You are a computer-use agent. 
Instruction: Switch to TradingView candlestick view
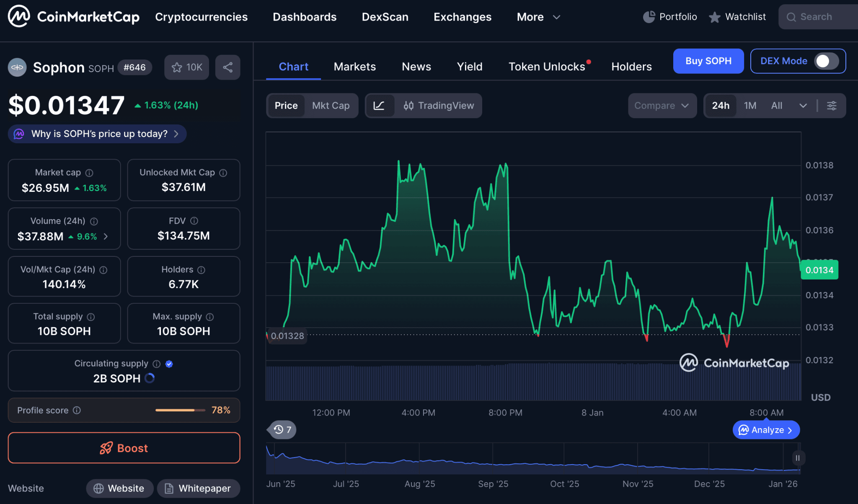pos(438,106)
